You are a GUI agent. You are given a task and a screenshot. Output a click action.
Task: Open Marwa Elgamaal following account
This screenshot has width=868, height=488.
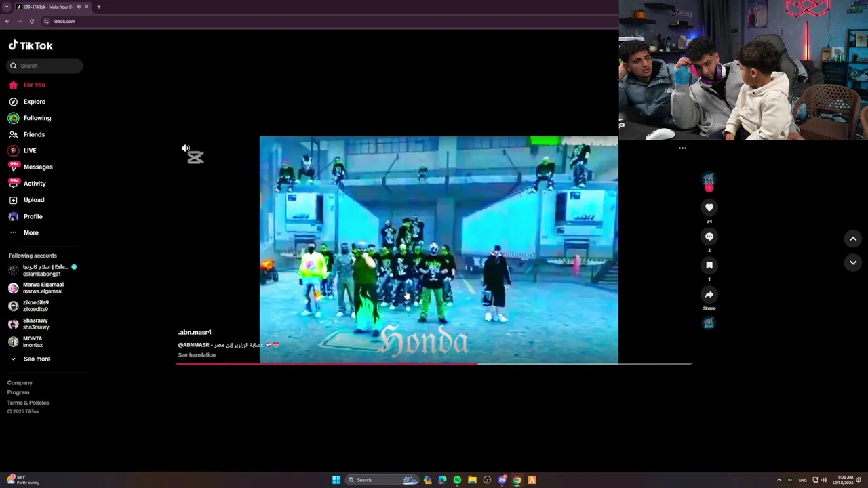[37, 288]
